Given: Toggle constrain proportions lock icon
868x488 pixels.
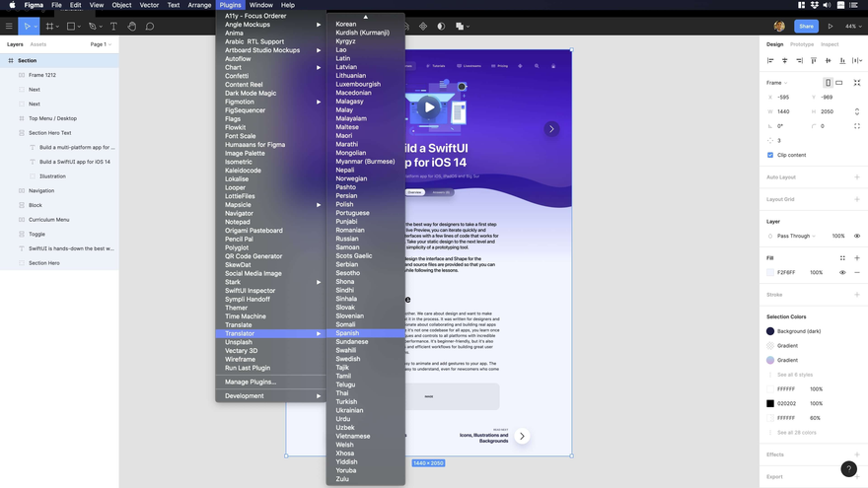Looking at the screenshot, I should [x=857, y=111].
